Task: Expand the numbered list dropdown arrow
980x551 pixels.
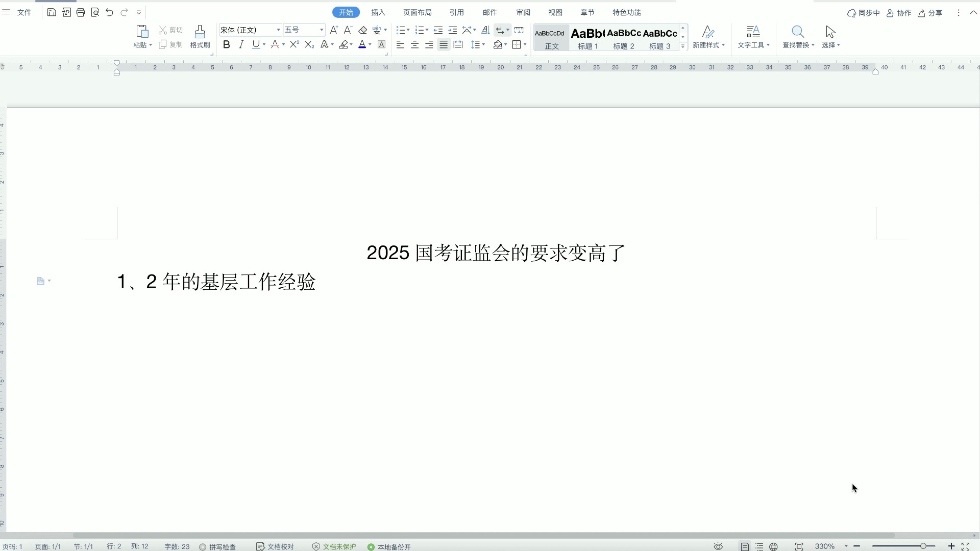Action: 427,30
